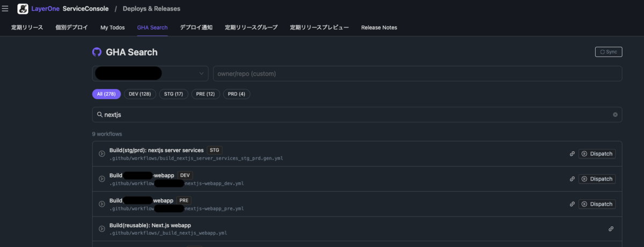Click the STG badge on server services row
644x247 pixels.
(x=215, y=150)
